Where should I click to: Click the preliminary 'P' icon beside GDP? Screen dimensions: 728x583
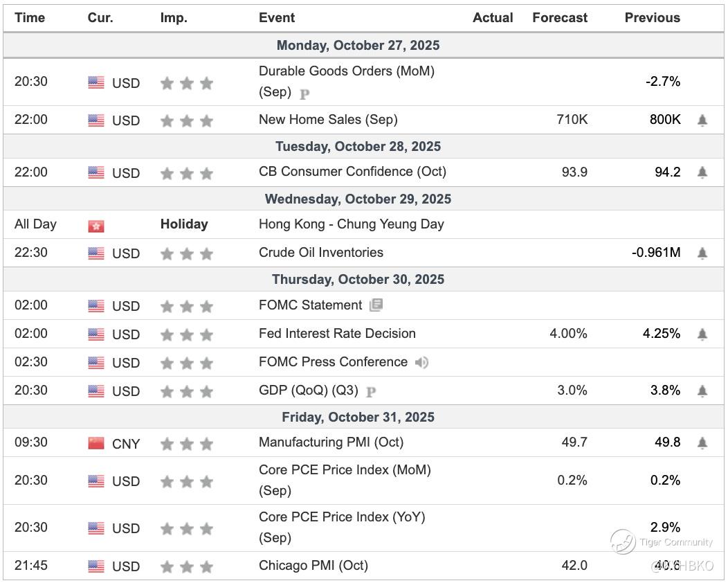tap(371, 392)
